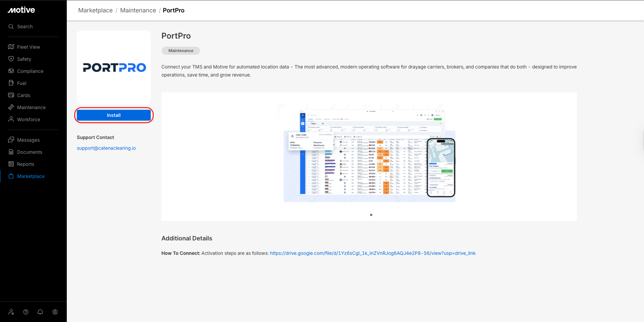Select Maintenance in the sidebar
Image resolution: width=644 pixels, height=322 pixels.
click(x=31, y=107)
